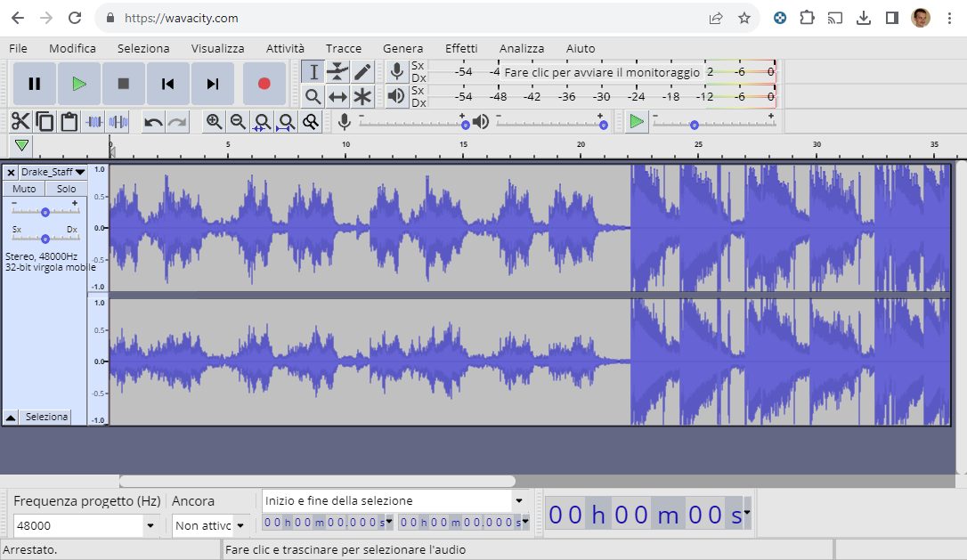Redo the last undone action

177,122
